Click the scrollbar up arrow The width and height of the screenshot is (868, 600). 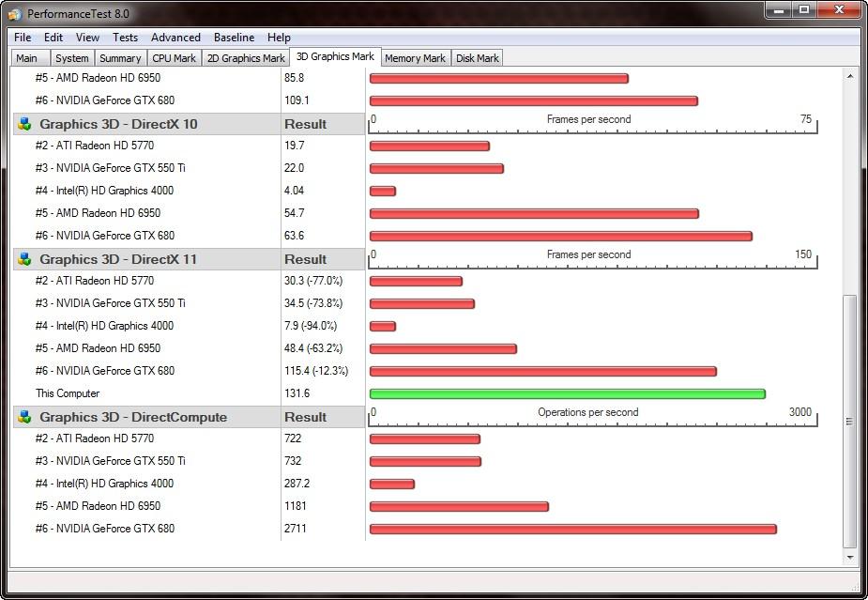tap(850, 76)
